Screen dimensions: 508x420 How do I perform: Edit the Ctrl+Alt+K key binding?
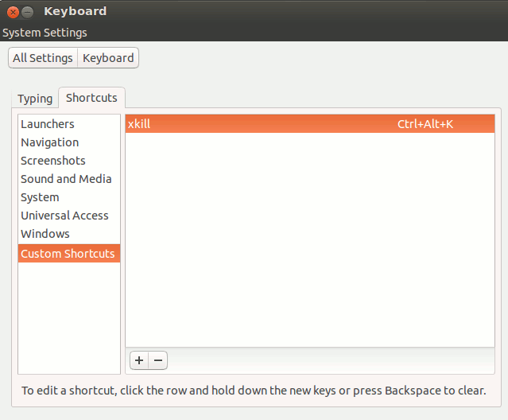click(x=425, y=124)
